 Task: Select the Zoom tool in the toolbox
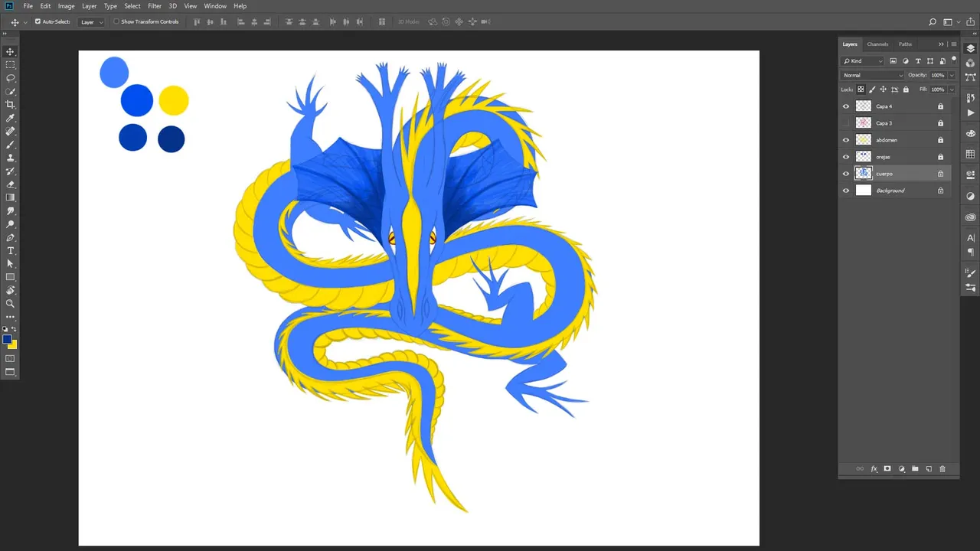(10, 304)
